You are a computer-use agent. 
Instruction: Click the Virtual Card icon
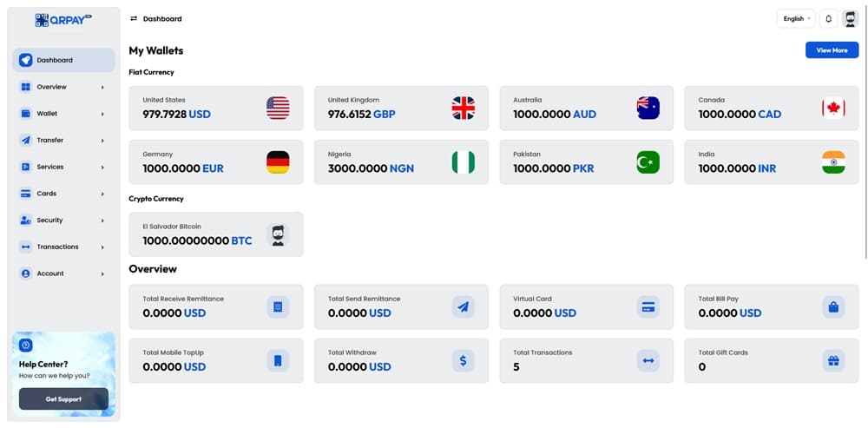[648, 306]
